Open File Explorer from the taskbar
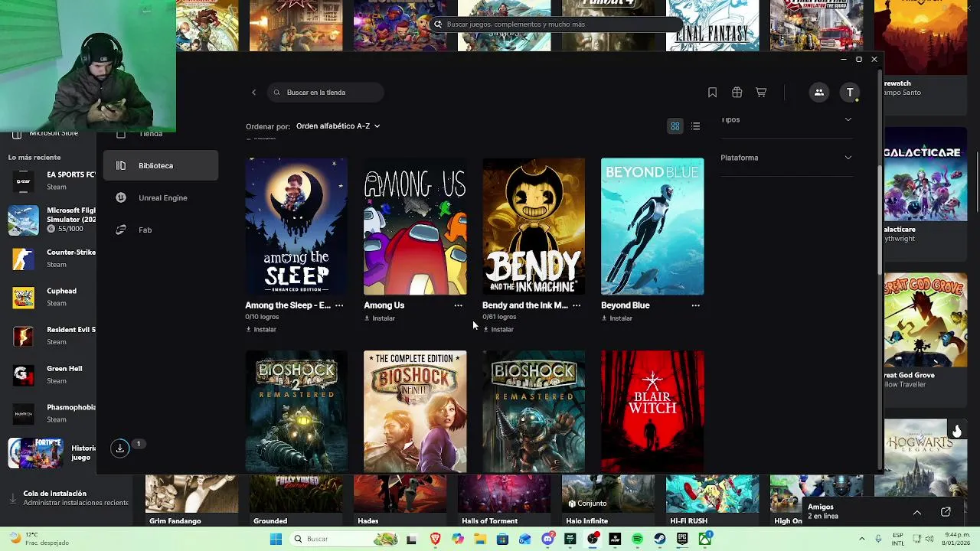 (x=480, y=540)
